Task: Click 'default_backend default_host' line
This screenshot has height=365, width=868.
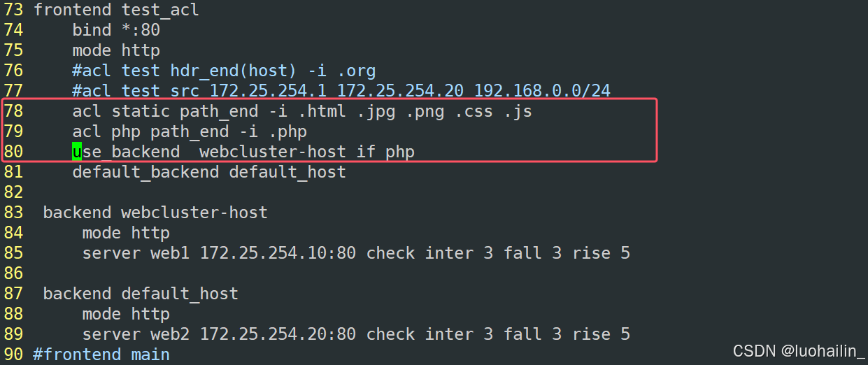Action: click(209, 172)
